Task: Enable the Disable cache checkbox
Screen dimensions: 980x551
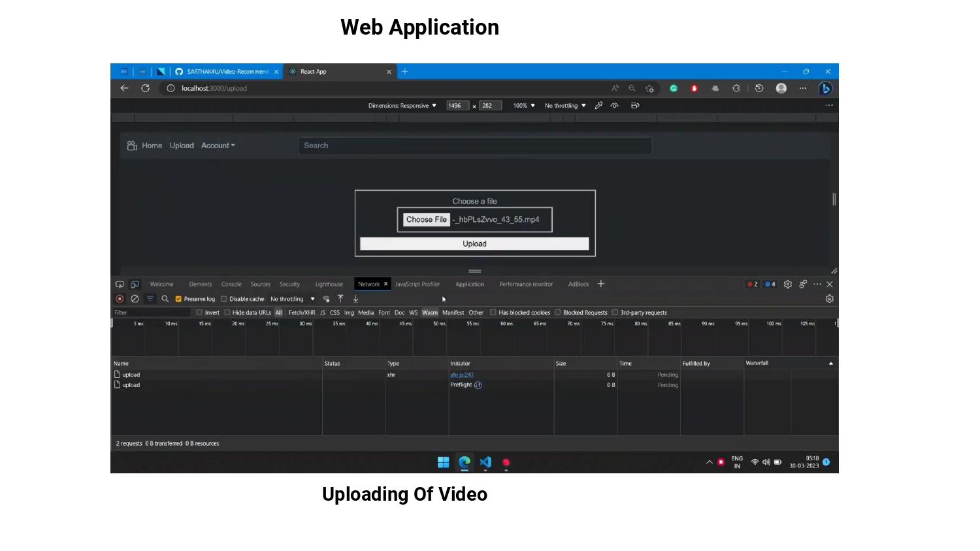Action: click(224, 298)
